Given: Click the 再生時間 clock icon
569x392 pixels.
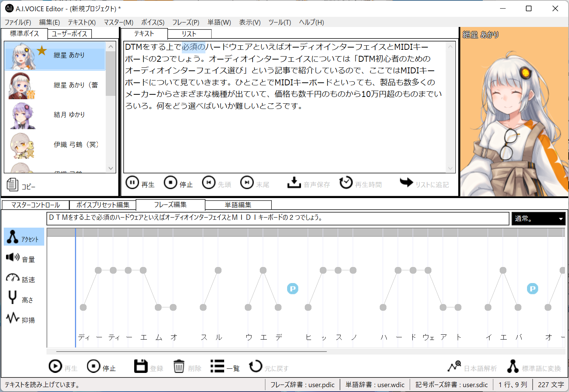Looking at the screenshot, I should [x=346, y=183].
